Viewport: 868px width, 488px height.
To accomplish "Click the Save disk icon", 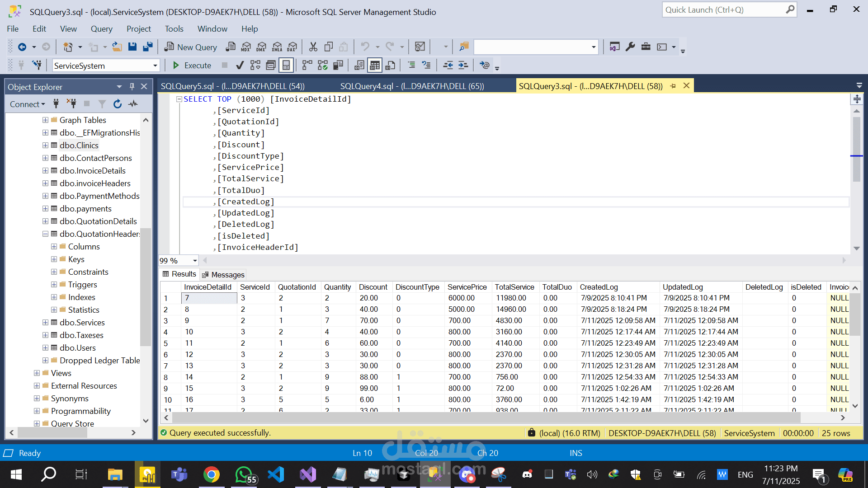I will click(132, 47).
